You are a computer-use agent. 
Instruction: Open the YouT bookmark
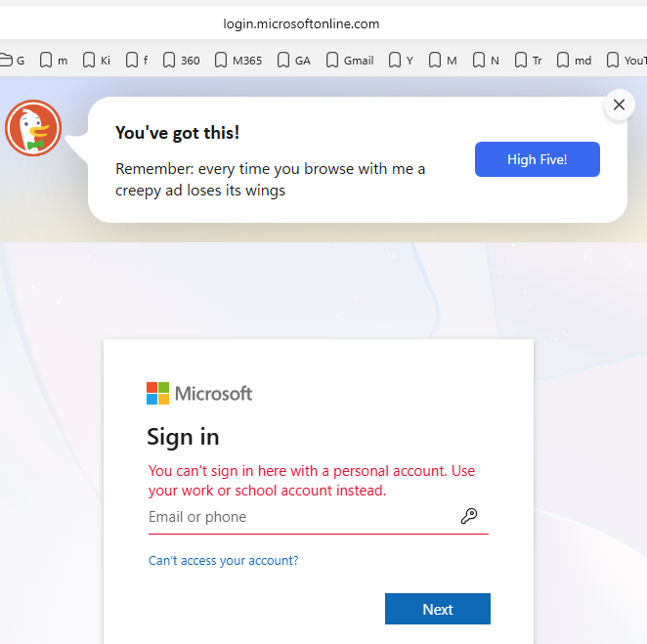pyautogui.click(x=626, y=61)
